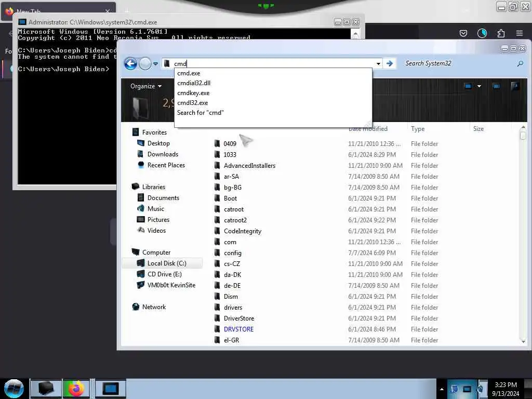This screenshot has width=532, height=399.
Task: Select the bg-BG folder
Action: [232, 187]
